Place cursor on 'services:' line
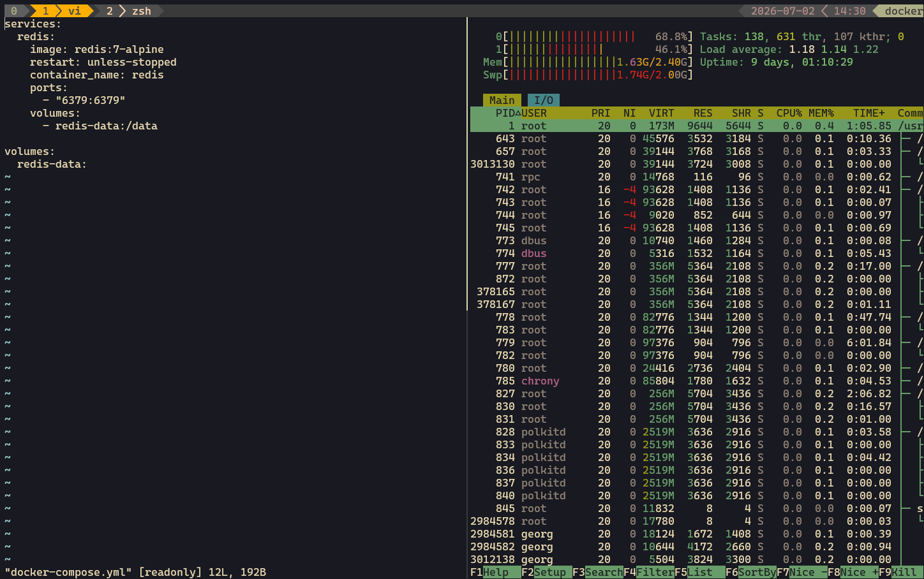924x579 pixels. 33,24
